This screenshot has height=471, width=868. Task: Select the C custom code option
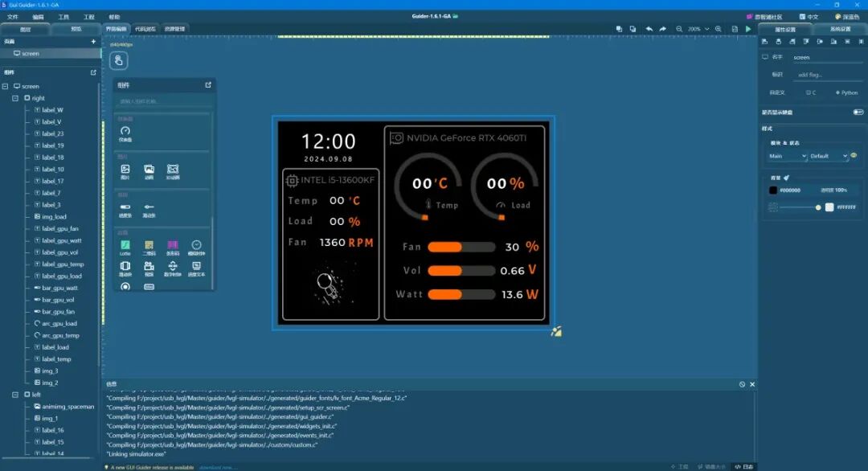pos(811,92)
